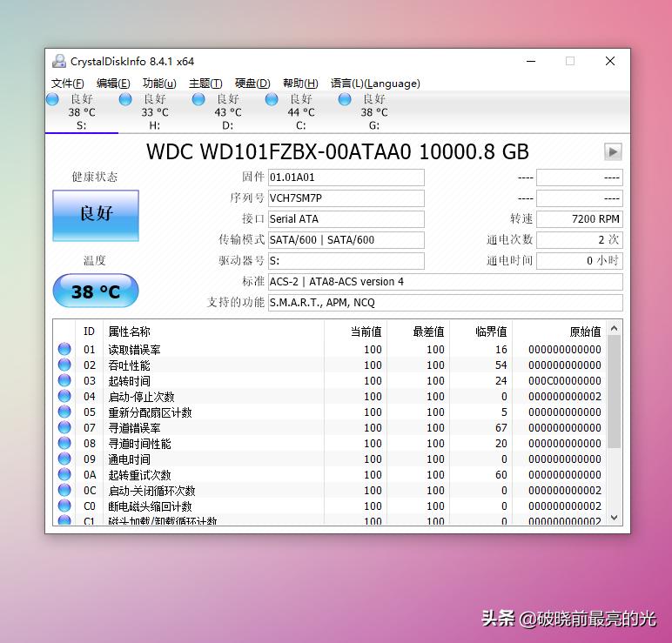Click the features field S.M.A.R.T., APM, NCQ
This screenshot has height=643, width=672.
coord(446,303)
